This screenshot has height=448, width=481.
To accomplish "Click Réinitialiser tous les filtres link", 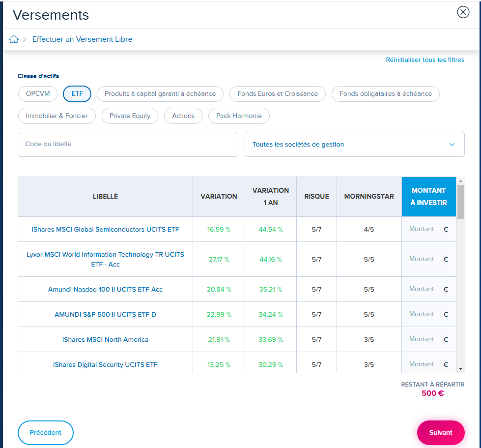I will click(x=425, y=60).
